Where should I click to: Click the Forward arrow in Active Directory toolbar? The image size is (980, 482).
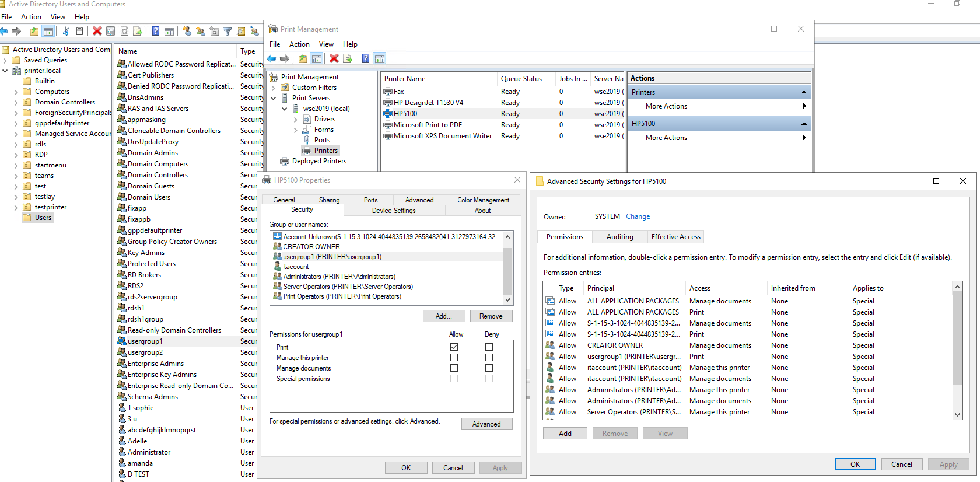16,31
